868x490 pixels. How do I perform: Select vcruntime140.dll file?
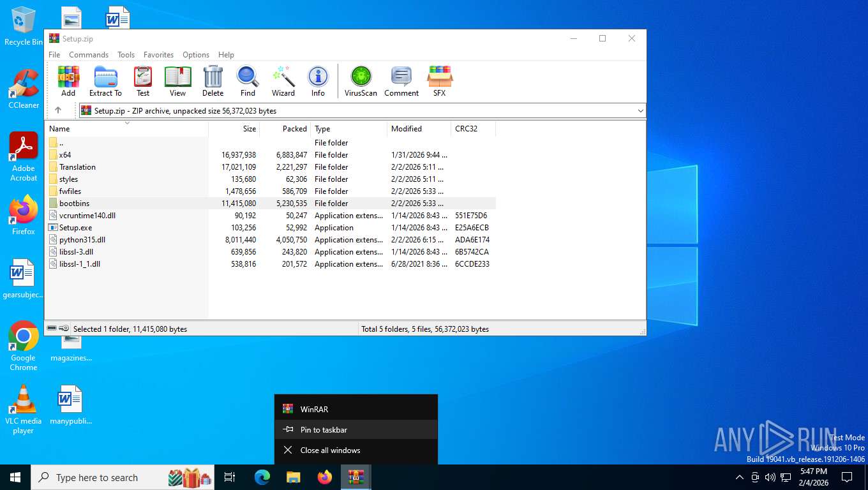[x=270, y=216]
